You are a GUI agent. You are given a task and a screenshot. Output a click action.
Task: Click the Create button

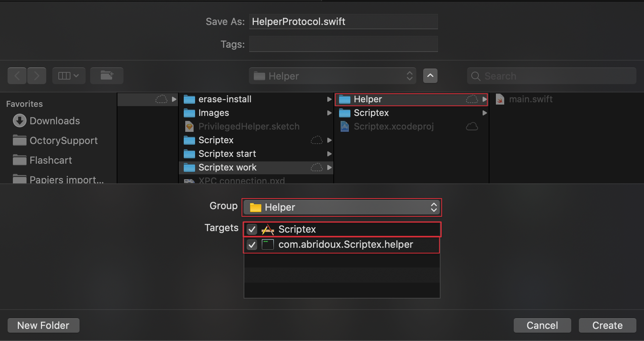pyautogui.click(x=607, y=325)
